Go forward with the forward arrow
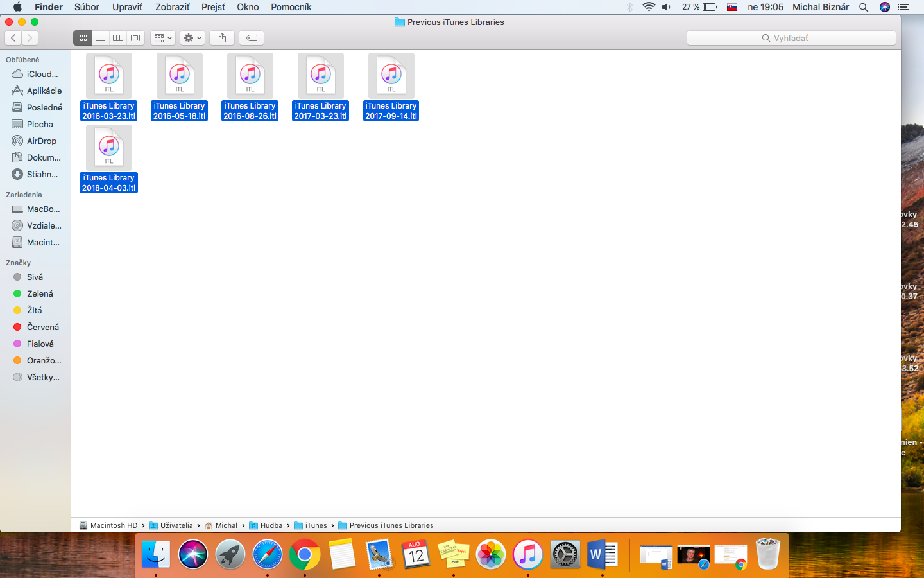 pos(30,38)
